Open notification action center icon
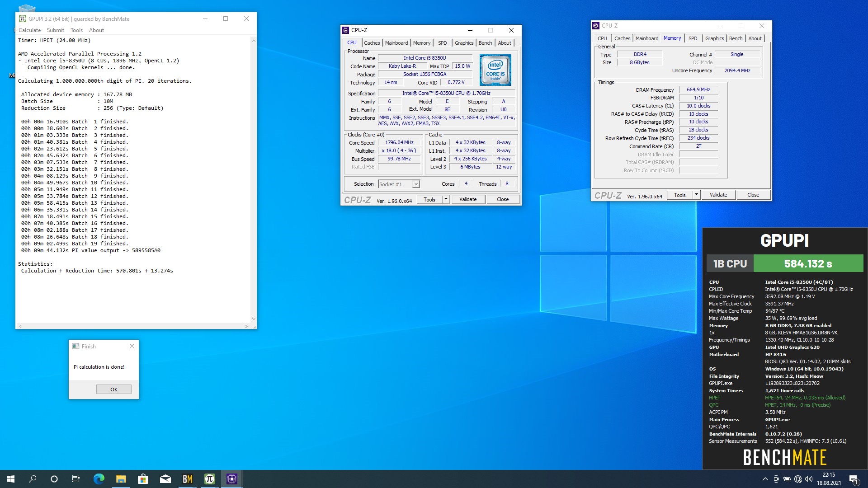The height and width of the screenshot is (488, 868). click(x=854, y=479)
